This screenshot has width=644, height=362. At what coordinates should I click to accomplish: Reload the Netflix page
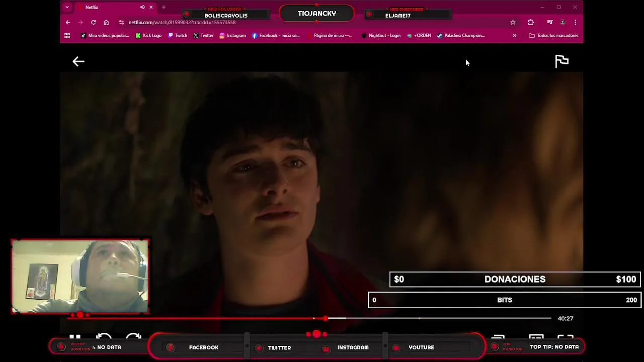point(93,22)
